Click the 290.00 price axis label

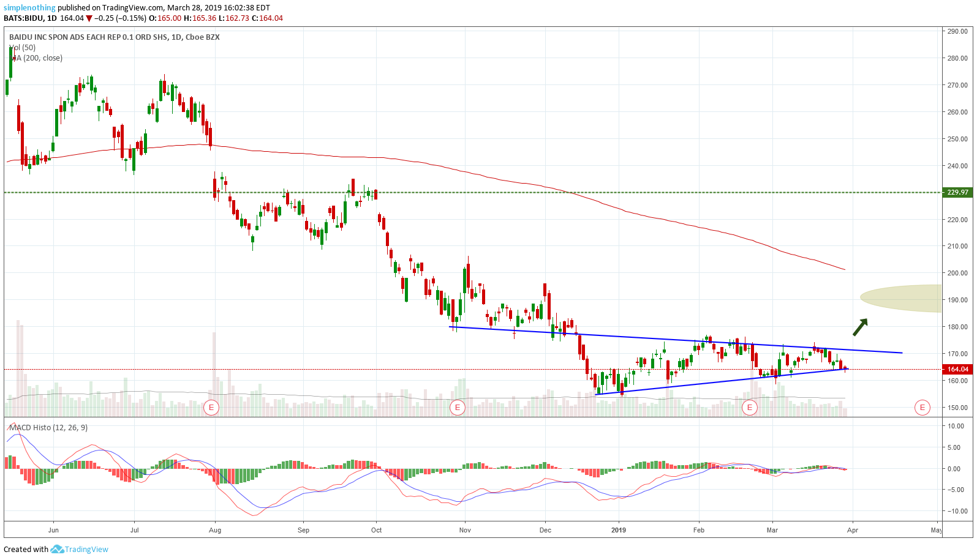(x=957, y=31)
